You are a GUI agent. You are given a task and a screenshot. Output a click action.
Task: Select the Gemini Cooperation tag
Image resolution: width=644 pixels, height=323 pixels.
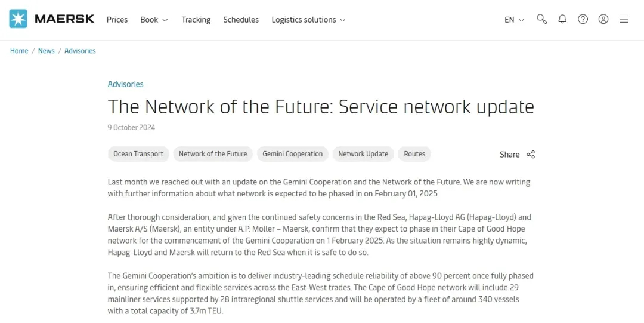click(x=292, y=154)
